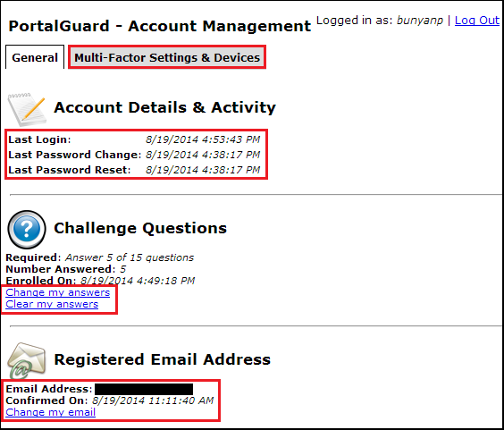Screen dimensions: 504x430
Task: Select the Last Password Reset timestamp
Action: pos(203,170)
